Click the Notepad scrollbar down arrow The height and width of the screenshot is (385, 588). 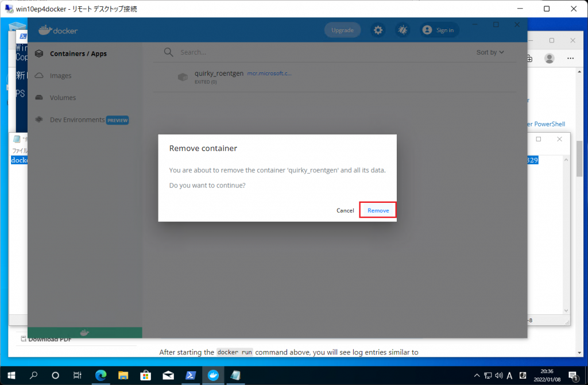point(566,311)
